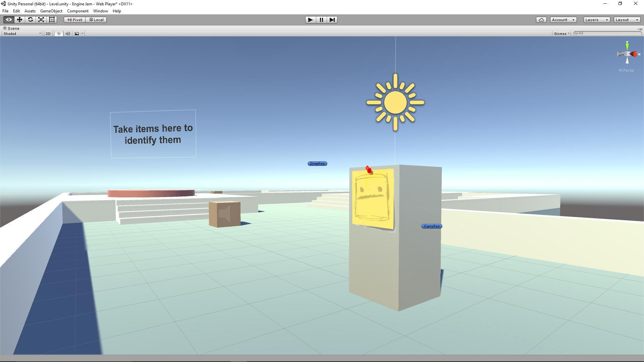The height and width of the screenshot is (362, 644).
Task: Toggle Local handle rotation
Action: coord(96,20)
